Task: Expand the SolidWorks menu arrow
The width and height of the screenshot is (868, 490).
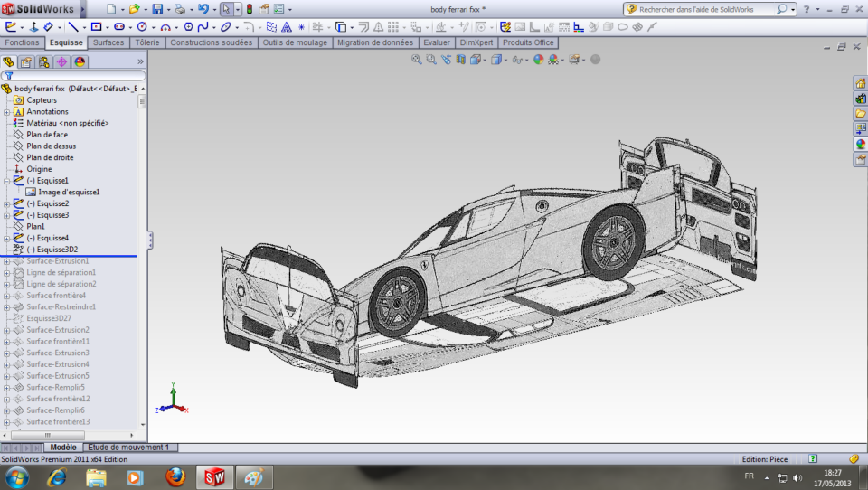Action: tap(82, 9)
